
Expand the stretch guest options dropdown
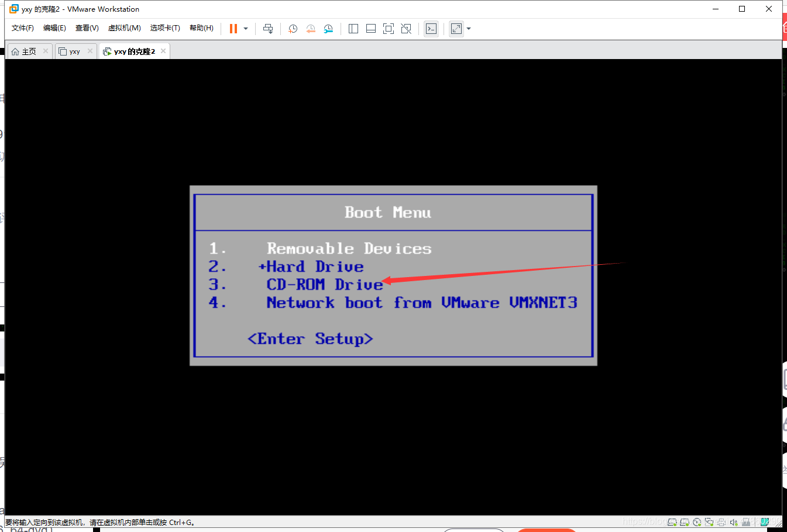469,29
